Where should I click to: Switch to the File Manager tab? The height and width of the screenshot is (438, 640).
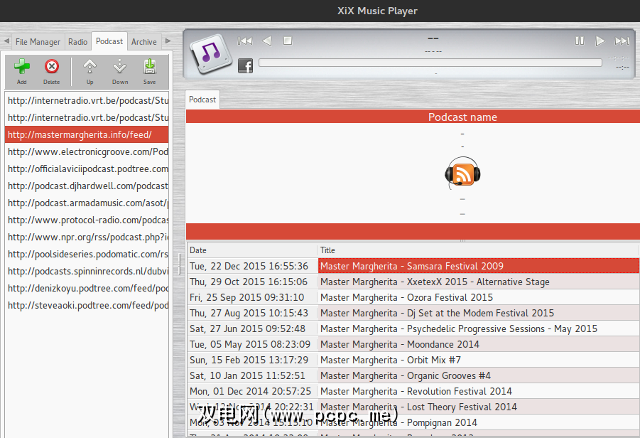click(38, 42)
